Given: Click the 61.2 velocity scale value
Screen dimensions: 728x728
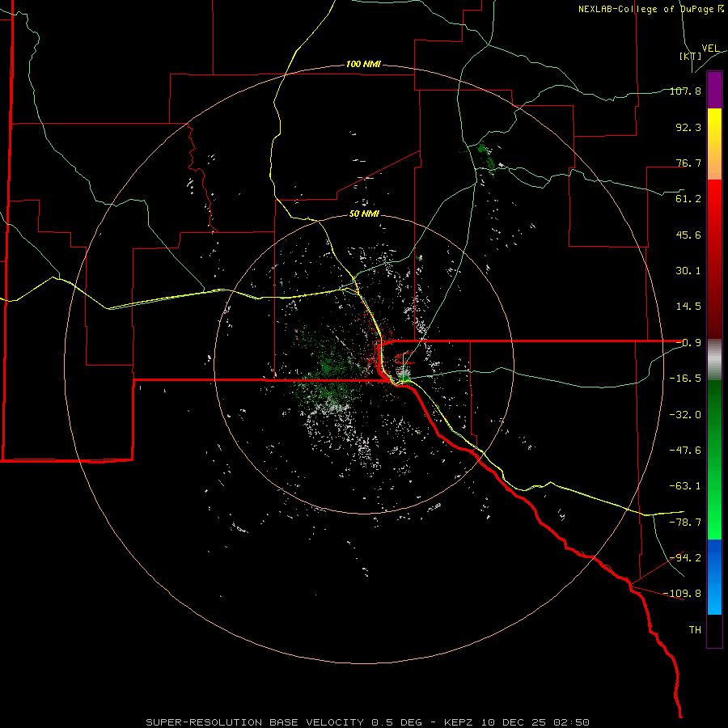Looking at the screenshot, I should pos(688,199).
